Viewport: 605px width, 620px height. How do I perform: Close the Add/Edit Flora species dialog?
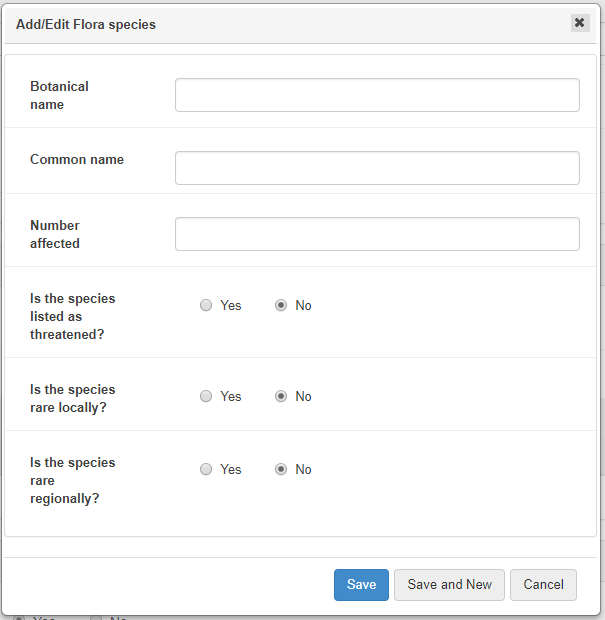coord(579,23)
